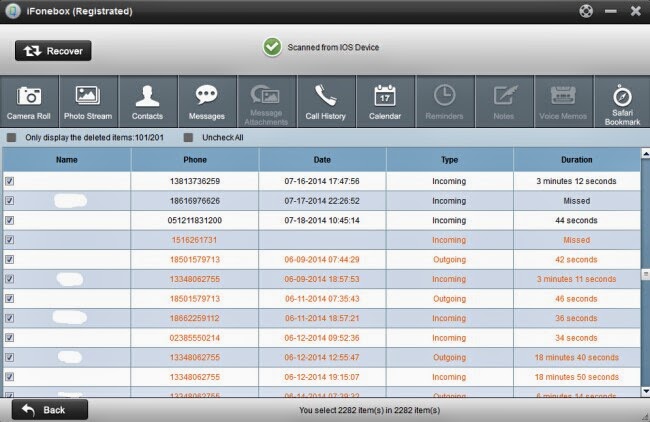Sort by the Name column header
Screen dimensions: 650x422
pyautogui.click(x=67, y=160)
